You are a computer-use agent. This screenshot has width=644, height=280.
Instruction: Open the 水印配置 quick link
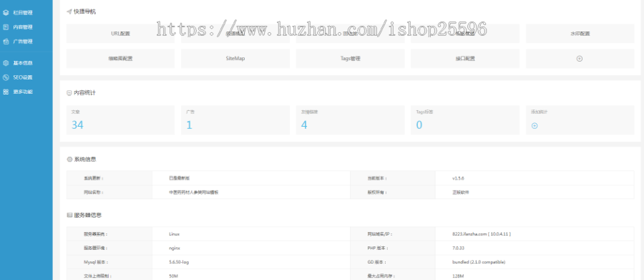[580, 34]
